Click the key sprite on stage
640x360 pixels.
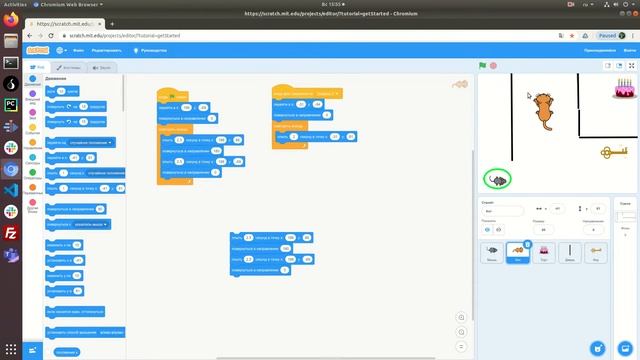coord(613,152)
